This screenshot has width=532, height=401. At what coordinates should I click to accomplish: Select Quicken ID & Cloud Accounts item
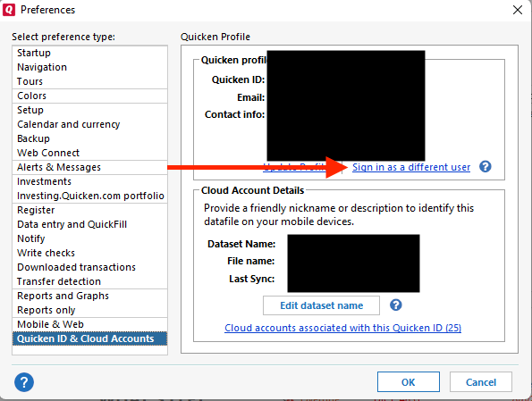pyautogui.click(x=90, y=338)
